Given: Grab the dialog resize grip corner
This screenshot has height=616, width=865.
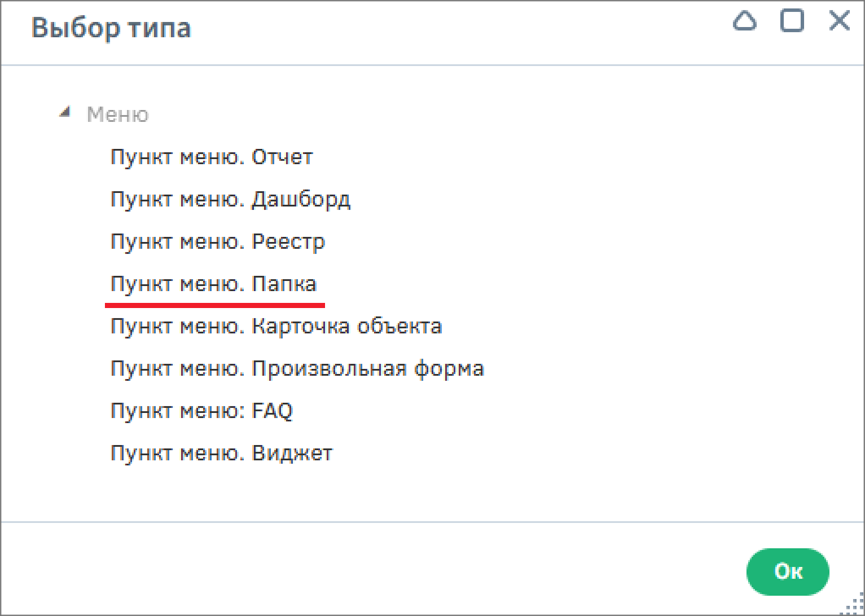Looking at the screenshot, I should tap(854, 604).
